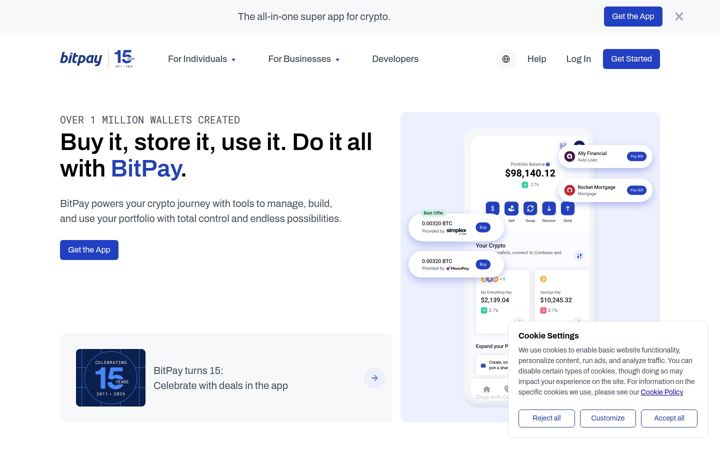Image resolution: width=720 pixels, height=450 pixels.
Task: Expand the For Individuals menu
Action: pos(202,59)
